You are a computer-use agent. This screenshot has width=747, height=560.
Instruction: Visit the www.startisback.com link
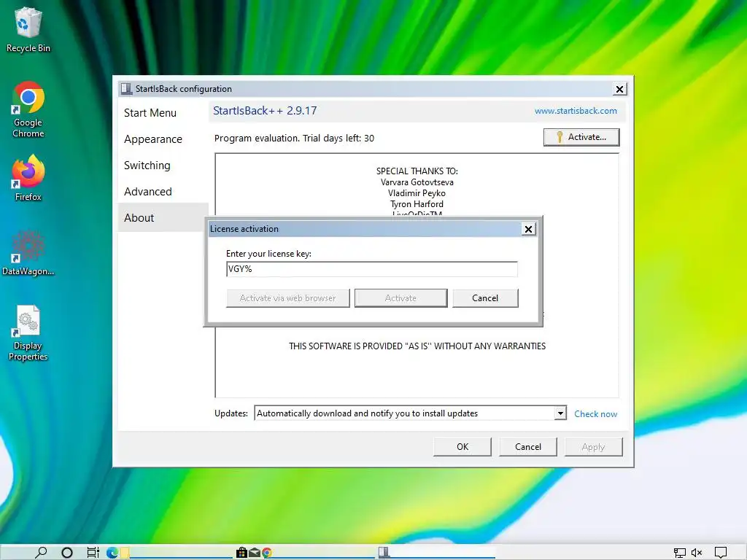(576, 111)
